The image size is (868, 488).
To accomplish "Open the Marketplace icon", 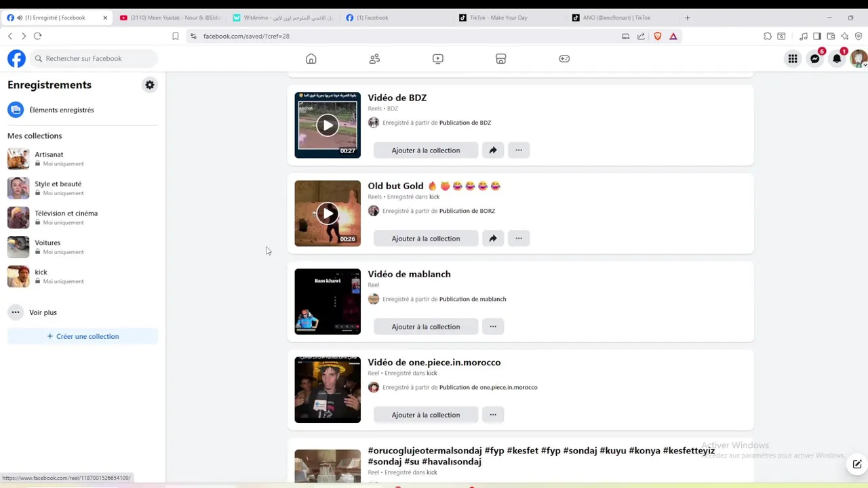I will tap(501, 59).
